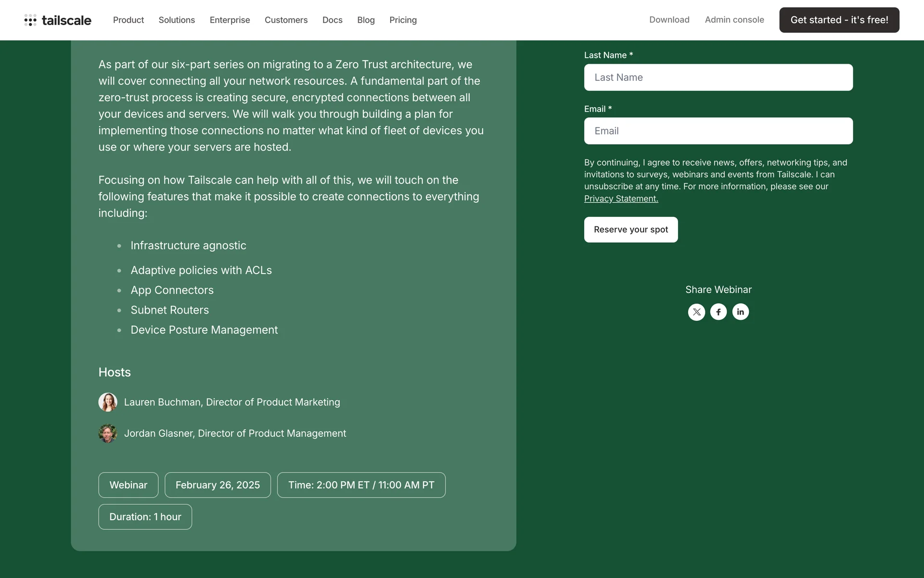Share webinar on Facebook
Image resolution: width=924 pixels, height=578 pixels.
719,312
